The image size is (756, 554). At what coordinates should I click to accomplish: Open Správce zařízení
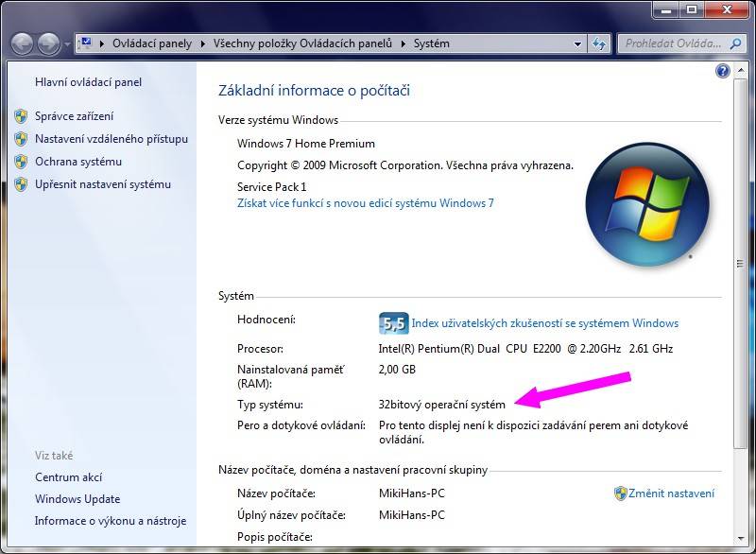[75, 116]
